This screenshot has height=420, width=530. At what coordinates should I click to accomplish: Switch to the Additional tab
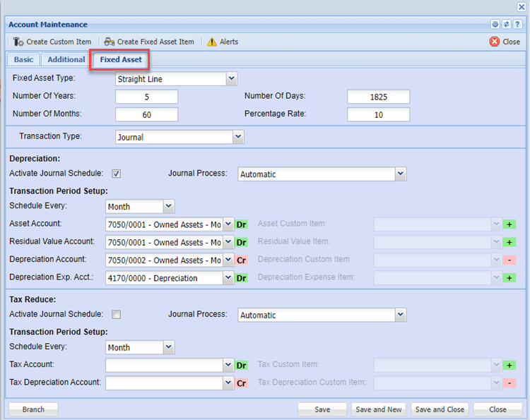pyautogui.click(x=66, y=60)
